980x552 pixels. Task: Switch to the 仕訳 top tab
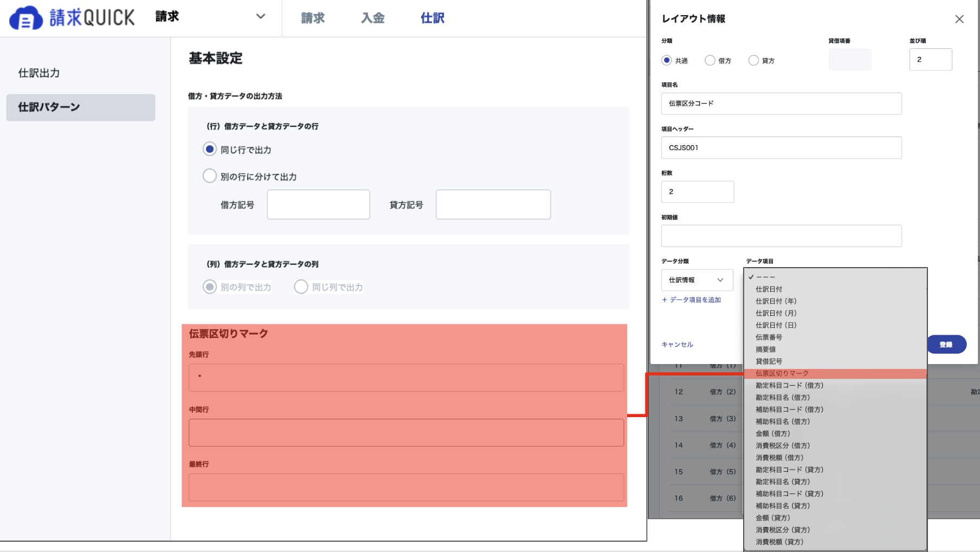(432, 18)
